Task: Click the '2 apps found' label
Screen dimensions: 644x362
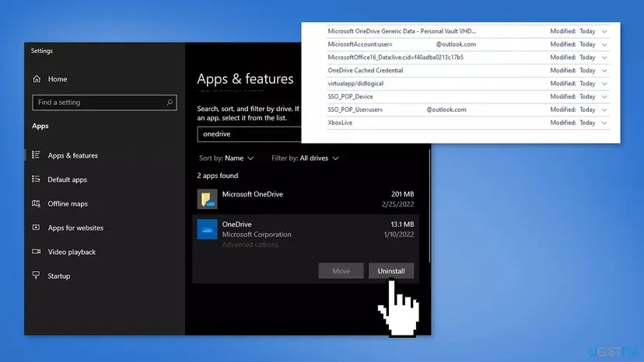Action: pyautogui.click(x=217, y=176)
